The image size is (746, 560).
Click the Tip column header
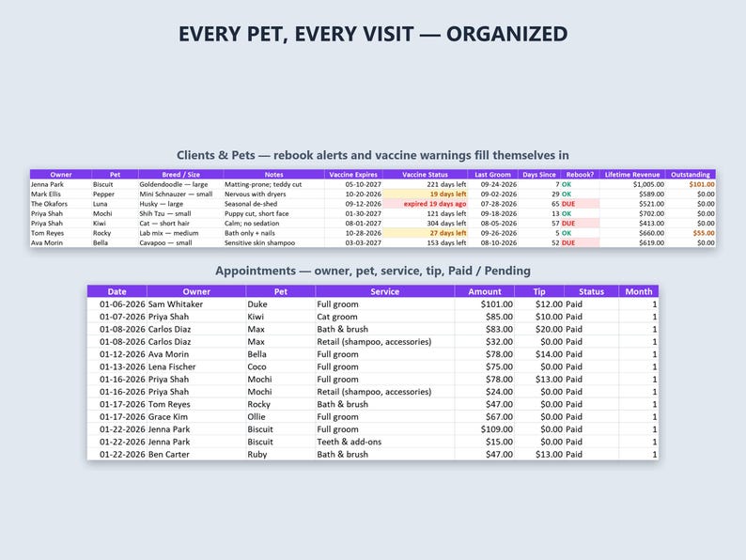pos(539,291)
